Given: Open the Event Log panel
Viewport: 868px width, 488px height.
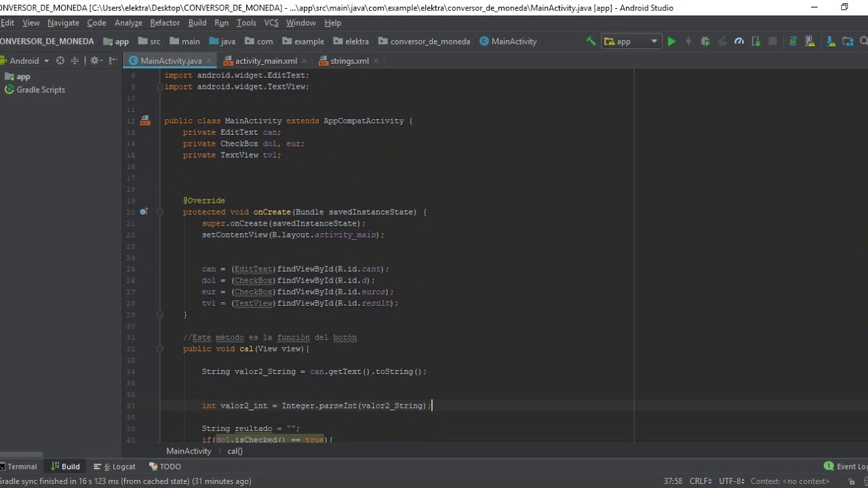Looking at the screenshot, I should tap(846, 466).
